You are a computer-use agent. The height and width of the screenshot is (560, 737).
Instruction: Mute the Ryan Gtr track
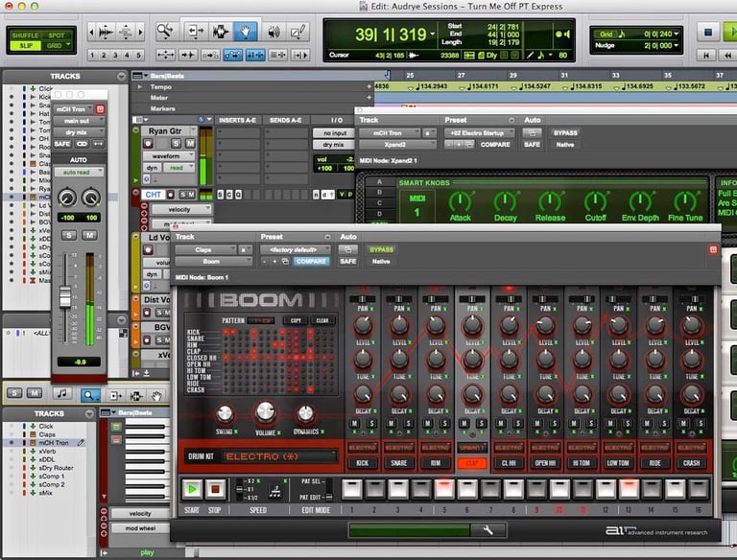tap(190, 143)
